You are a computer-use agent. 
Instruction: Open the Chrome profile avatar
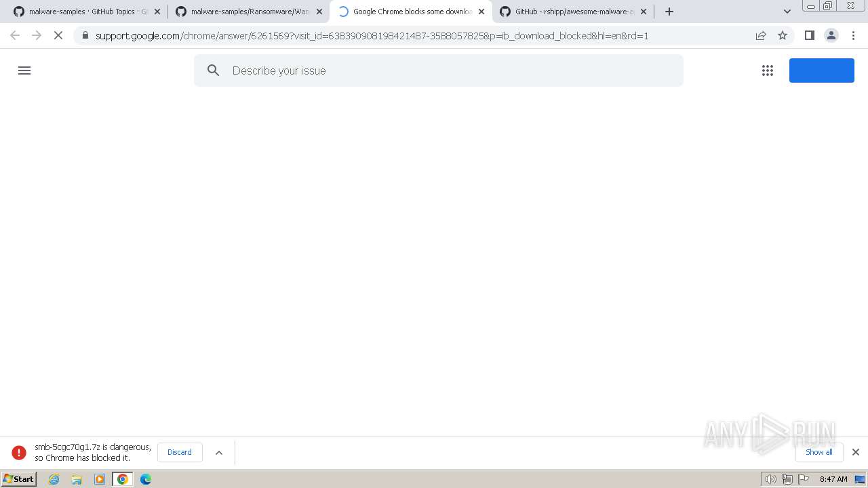(831, 35)
